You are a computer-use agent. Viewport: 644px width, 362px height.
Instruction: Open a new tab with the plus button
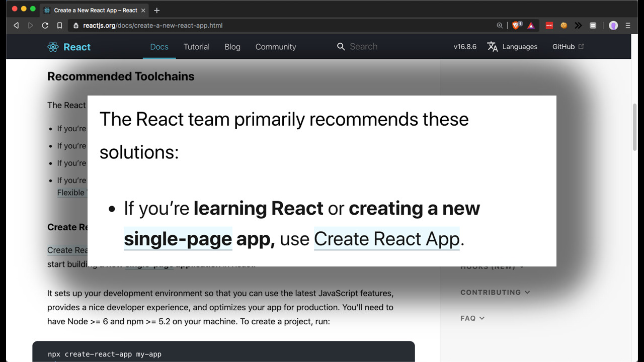click(x=157, y=10)
